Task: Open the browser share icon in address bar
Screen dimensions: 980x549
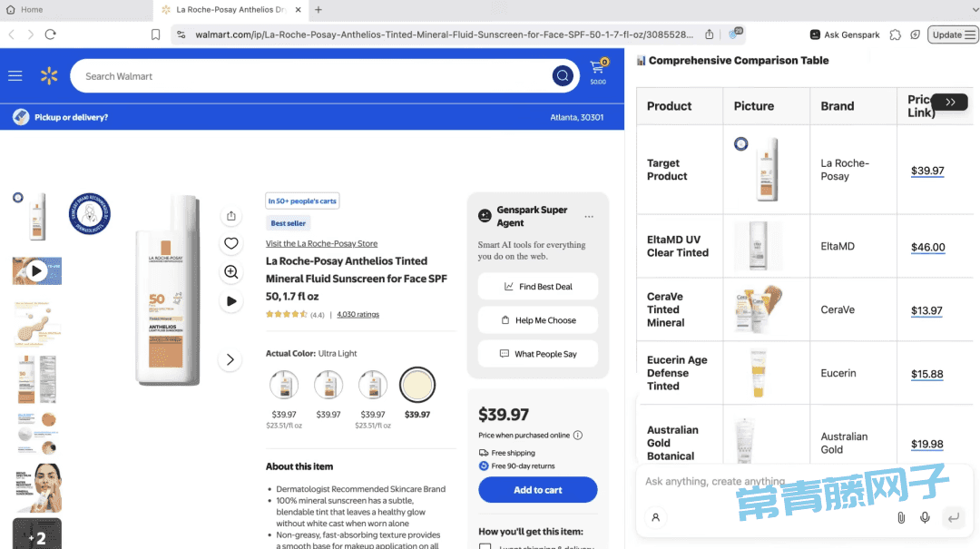Action: pos(710,34)
